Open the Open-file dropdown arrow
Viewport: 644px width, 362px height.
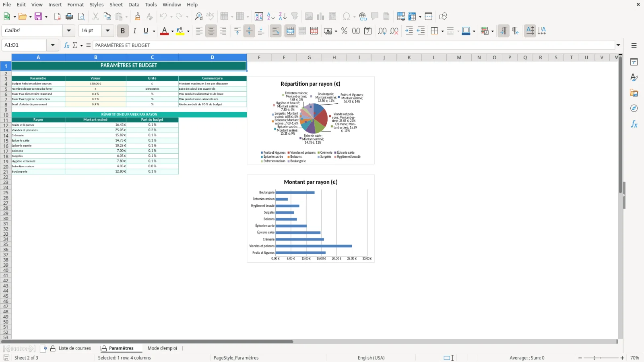(x=30, y=17)
